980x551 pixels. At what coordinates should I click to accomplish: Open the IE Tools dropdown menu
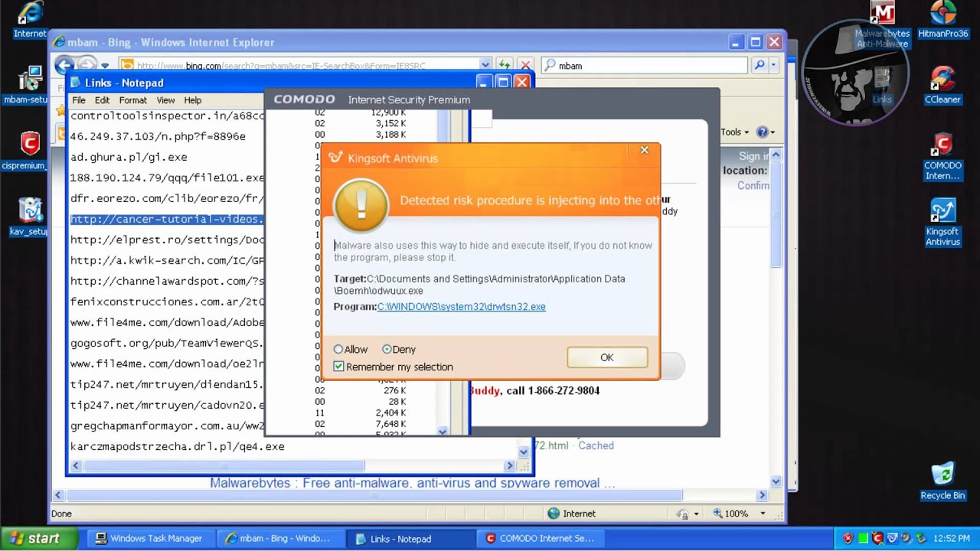pos(735,132)
